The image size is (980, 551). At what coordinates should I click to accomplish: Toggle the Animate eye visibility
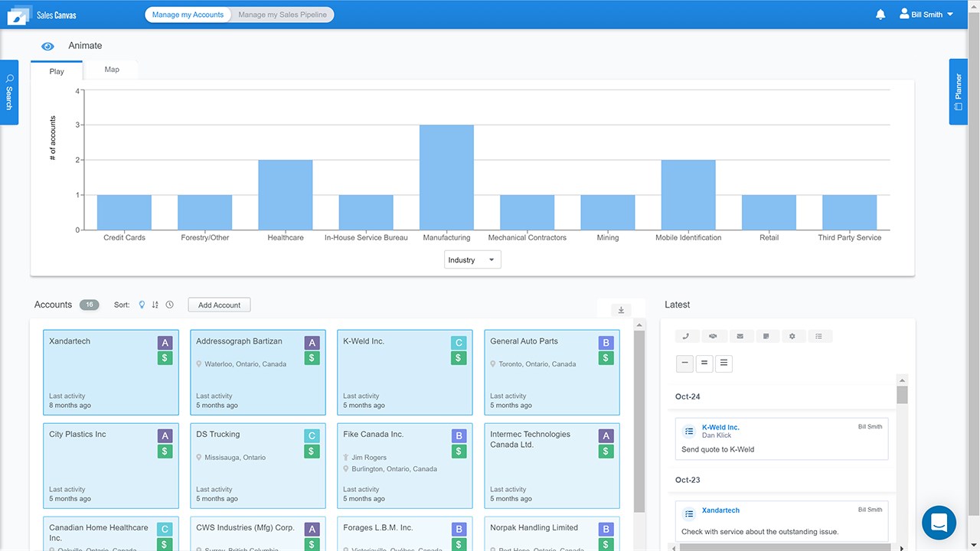[47, 46]
